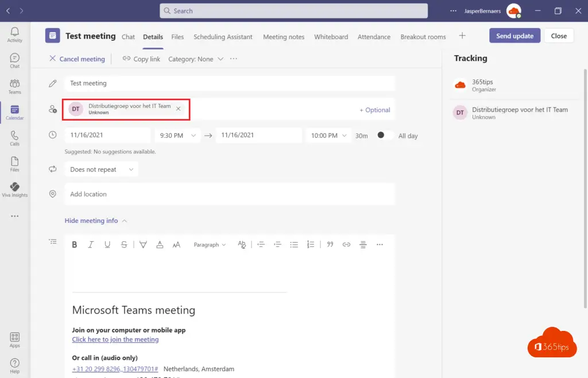
Task: Insert a numbered list
Action: pyautogui.click(x=311, y=245)
